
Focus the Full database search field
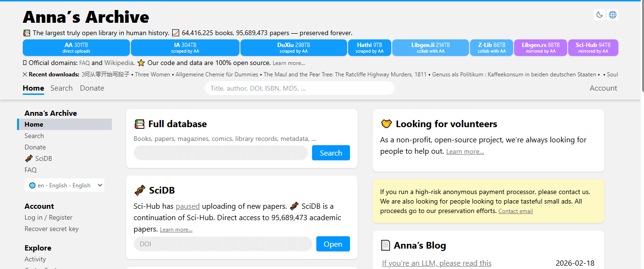(221, 153)
